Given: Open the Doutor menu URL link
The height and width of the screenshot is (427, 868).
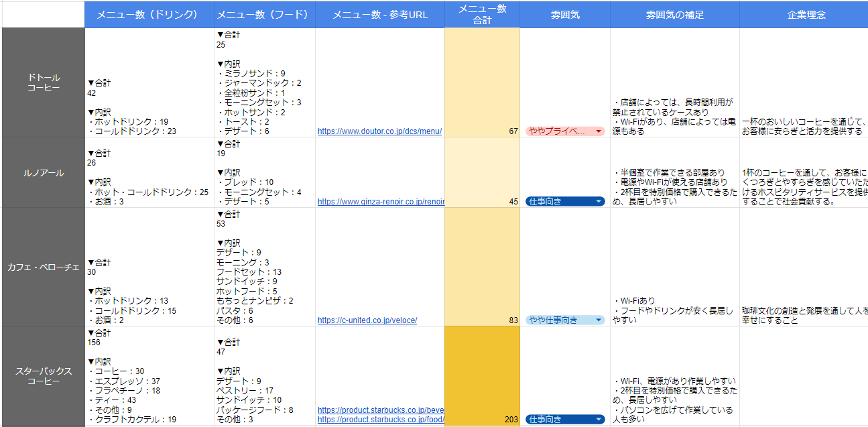Looking at the screenshot, I should click(379, 131).
